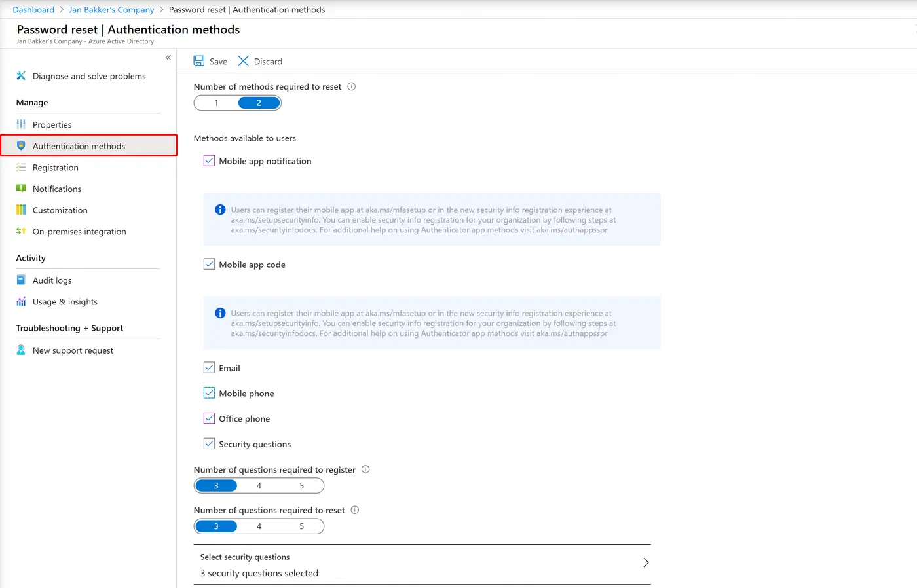The width and height of the screenshot is (917, 588).
Task: Uncheck the Mobile phone checkbox
Action: (209, 393)
